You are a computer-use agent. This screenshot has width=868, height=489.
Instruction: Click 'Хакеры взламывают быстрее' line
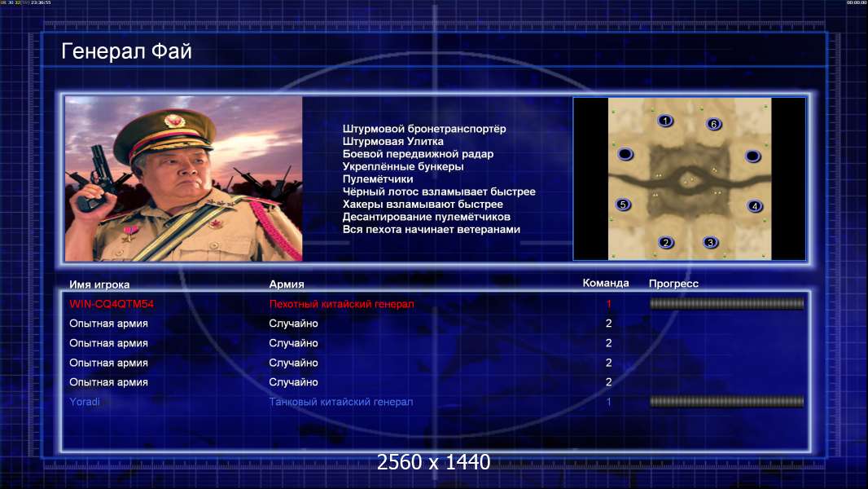pos(423,205)
